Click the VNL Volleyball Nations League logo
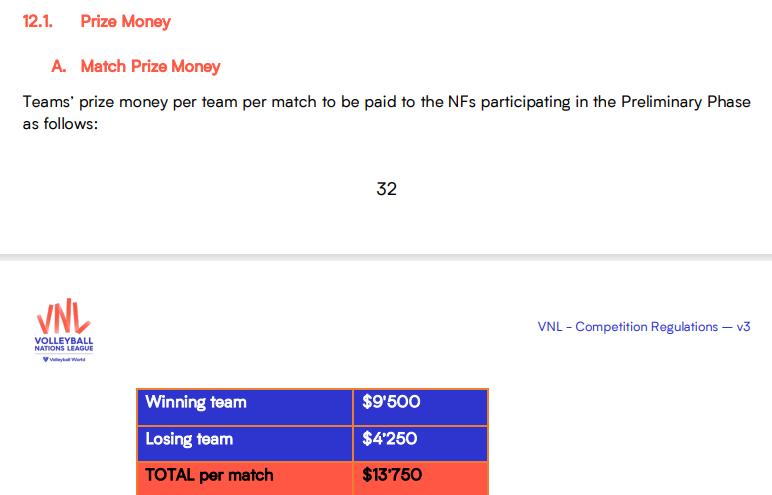This screenshot has width=772, height=495. tap(64, 330)
